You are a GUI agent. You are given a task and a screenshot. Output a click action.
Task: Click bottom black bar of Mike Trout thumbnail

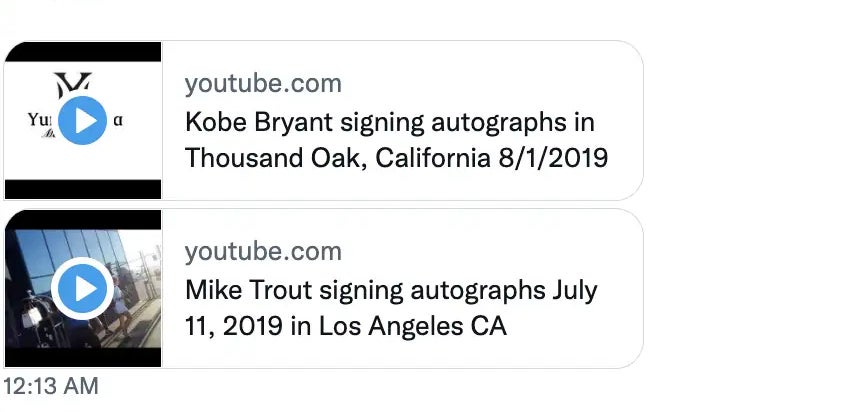(x=83, y=356)
